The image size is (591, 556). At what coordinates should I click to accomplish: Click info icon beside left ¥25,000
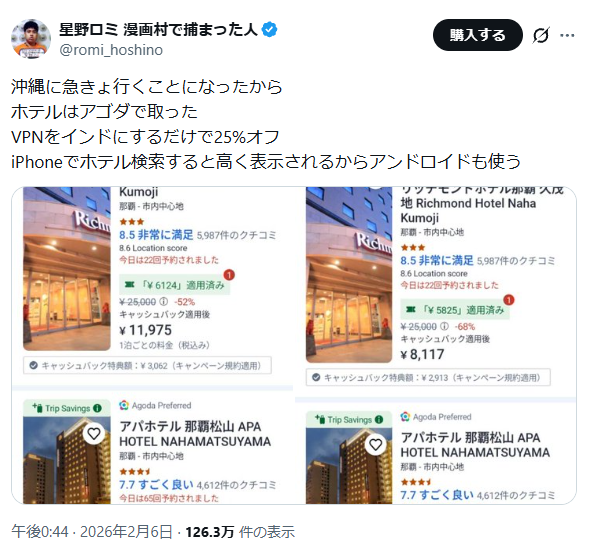[163, 302]
